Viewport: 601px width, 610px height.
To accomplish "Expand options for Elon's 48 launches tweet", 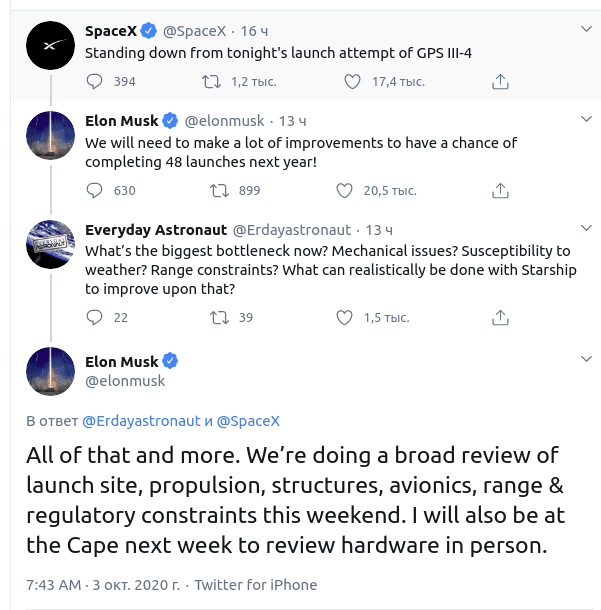I will 585,119.
